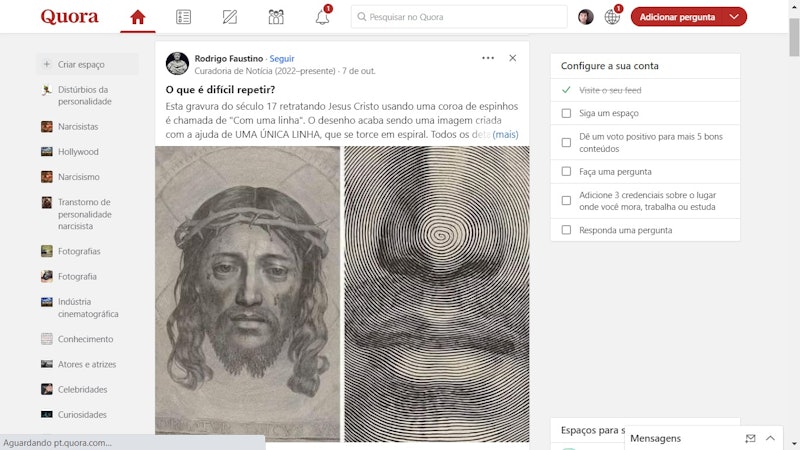800x450 pixels.
Task: Open the user profile avatar menu
Action: 586,17
